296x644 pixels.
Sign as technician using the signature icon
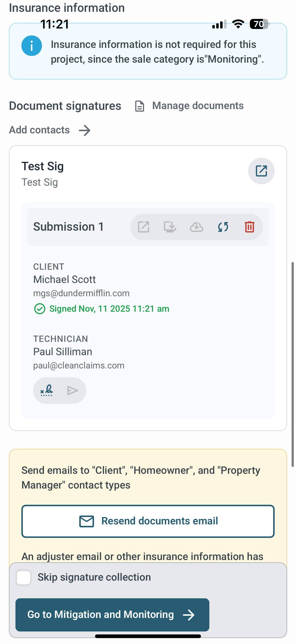[x=47, y=390]
